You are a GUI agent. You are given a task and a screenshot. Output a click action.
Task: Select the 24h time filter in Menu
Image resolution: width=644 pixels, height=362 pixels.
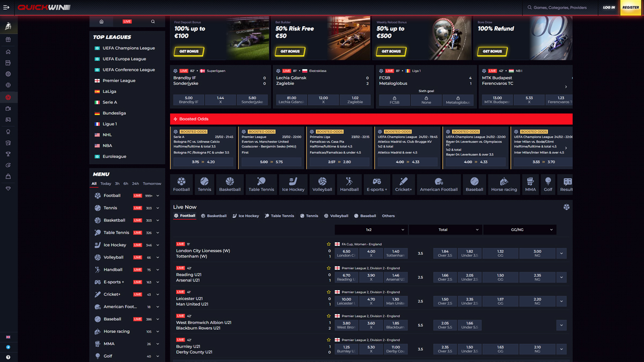[135, 183]
